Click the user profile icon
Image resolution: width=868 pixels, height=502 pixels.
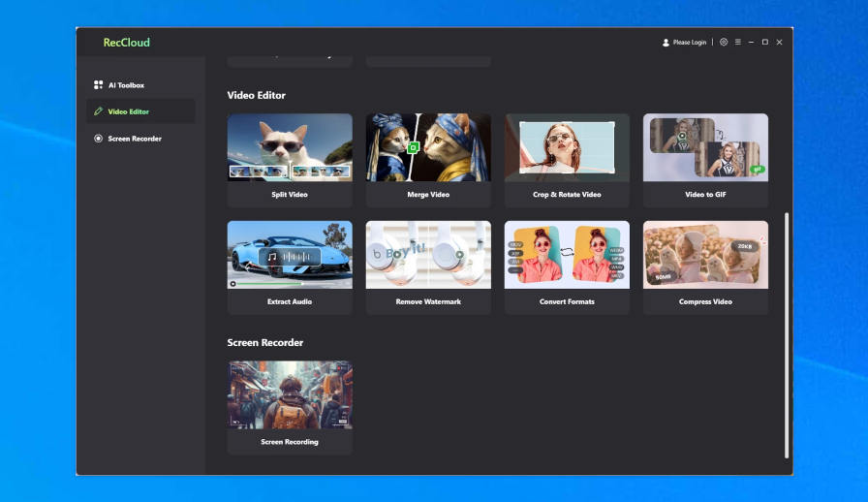coord(666,43)
